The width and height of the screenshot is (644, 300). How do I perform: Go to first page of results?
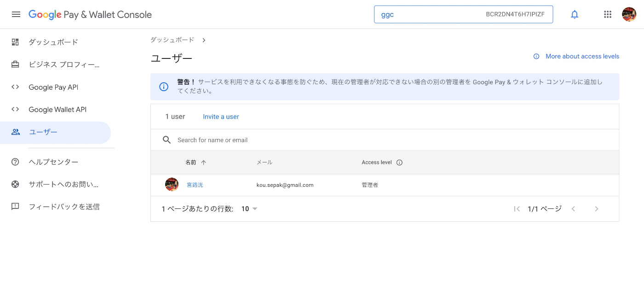click(517, 209)
